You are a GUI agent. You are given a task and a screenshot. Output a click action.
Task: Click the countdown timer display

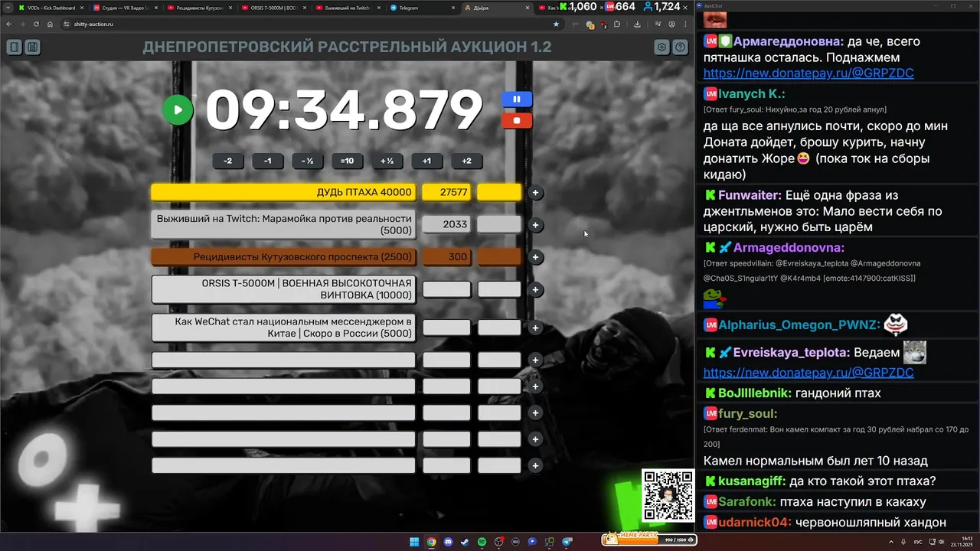coord(344,109)
